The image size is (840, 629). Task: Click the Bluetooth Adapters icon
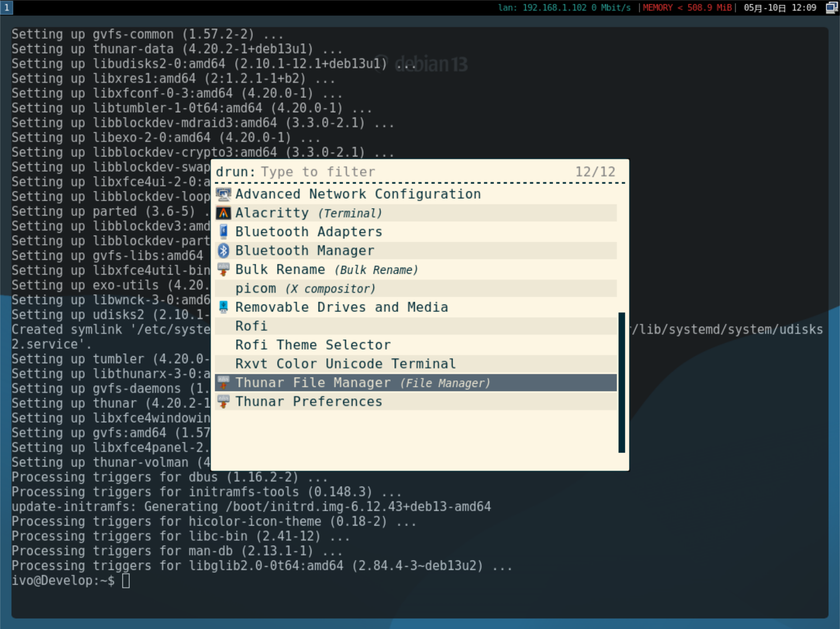[x=224, y=232]
